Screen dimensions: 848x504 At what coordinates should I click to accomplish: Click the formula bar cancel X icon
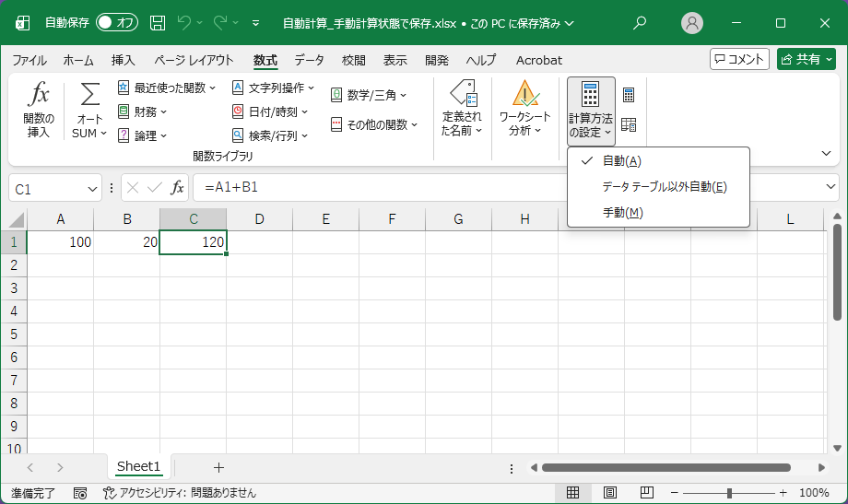[x=133, y=188]
